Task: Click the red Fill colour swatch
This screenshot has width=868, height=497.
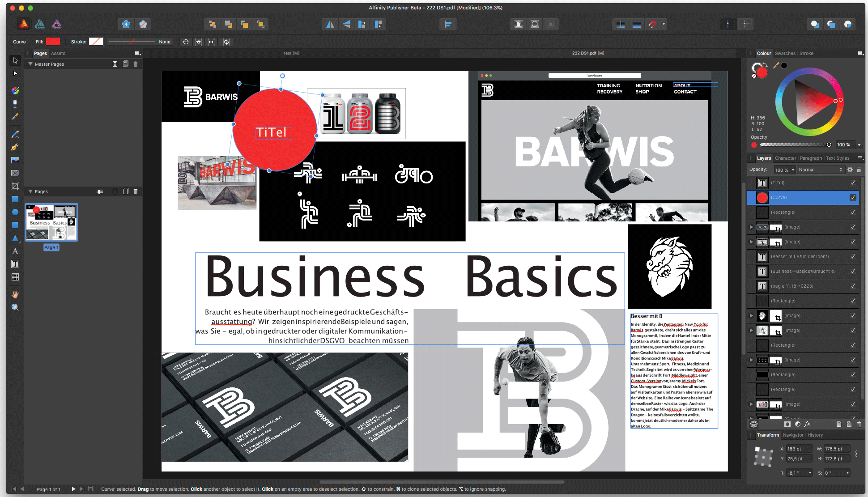Action: 52,41
